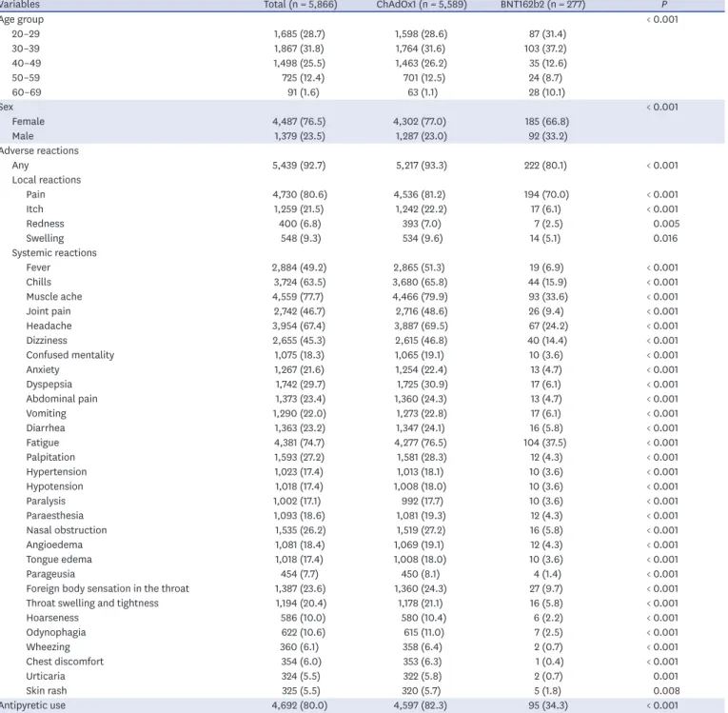Select 'Throat swelling and tightness' label
Viewport: 728px width, 713px height.
pos(92,604)
